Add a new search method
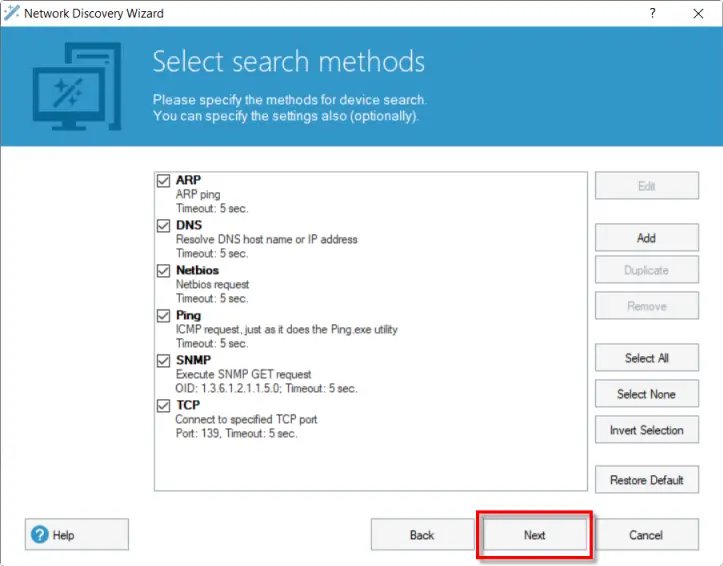This screenshot has width=723, height=566. coord(646,238)
